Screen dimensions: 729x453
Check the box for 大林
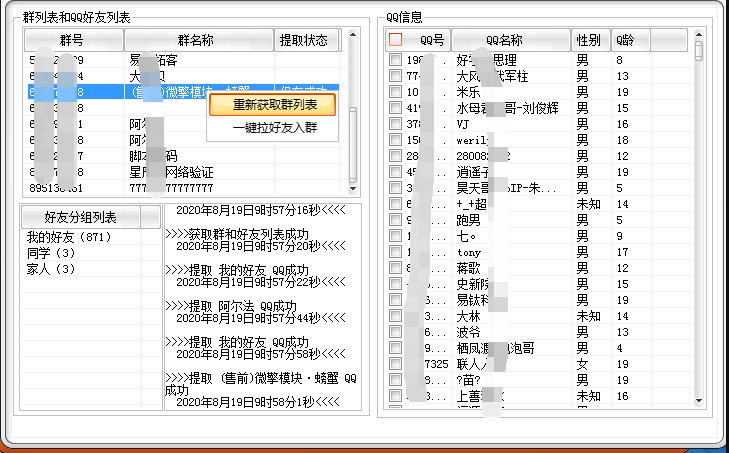396,316
